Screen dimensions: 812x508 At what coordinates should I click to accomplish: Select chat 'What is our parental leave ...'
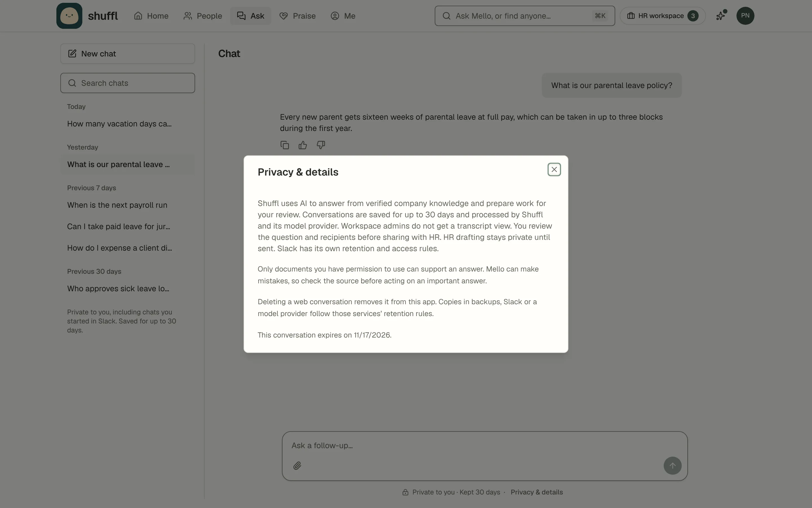point(127,164)
